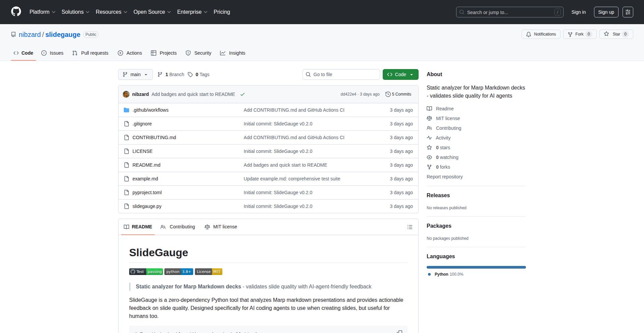This screenshot has width=644, height=333.
Task: Expand the green Code dropdown button
Action: (x=400, y=74)
